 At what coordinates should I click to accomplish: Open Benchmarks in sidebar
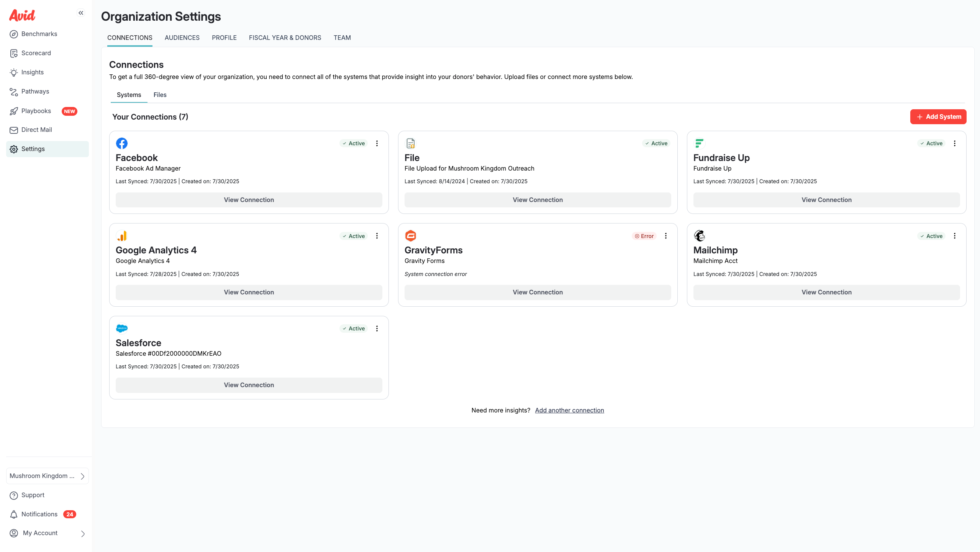pos(48,34)
